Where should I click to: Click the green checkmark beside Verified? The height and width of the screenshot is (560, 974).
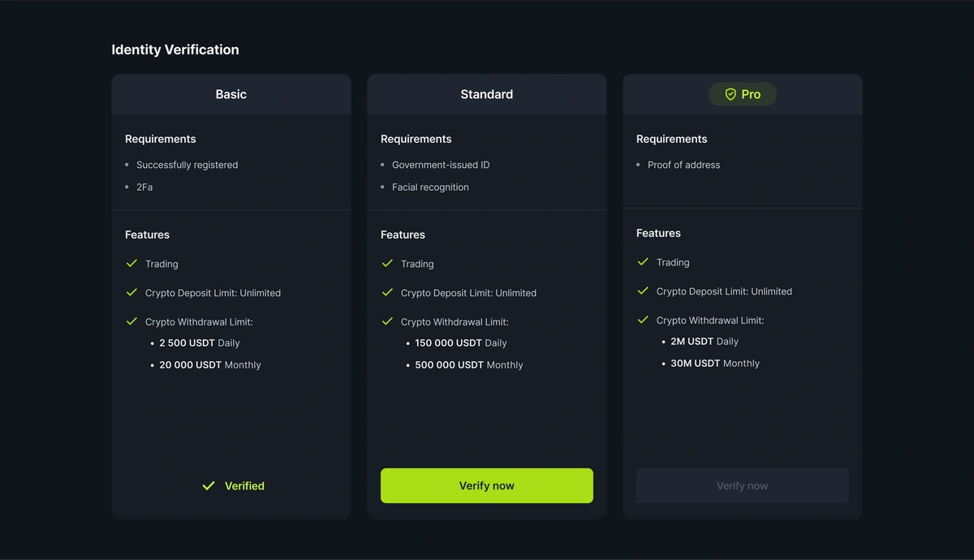[209, 485]
